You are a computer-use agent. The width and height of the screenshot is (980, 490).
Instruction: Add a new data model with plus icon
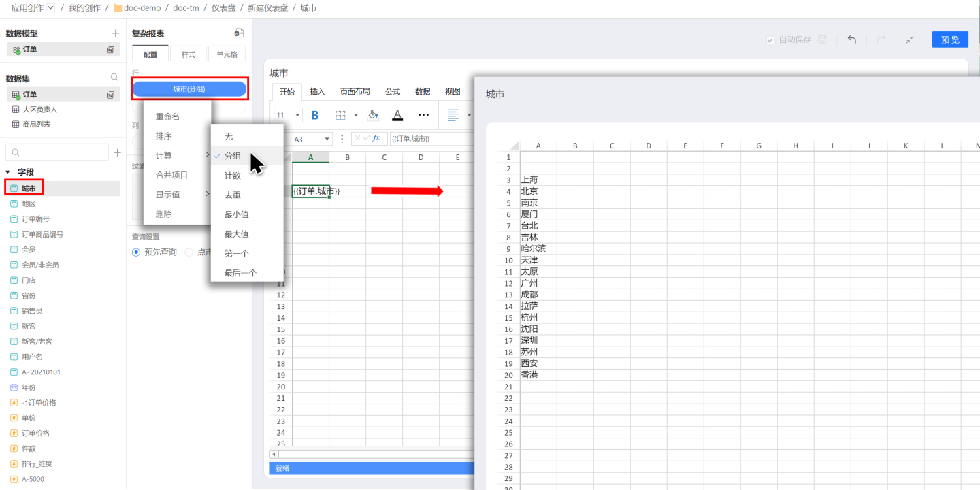pos(115,33)
